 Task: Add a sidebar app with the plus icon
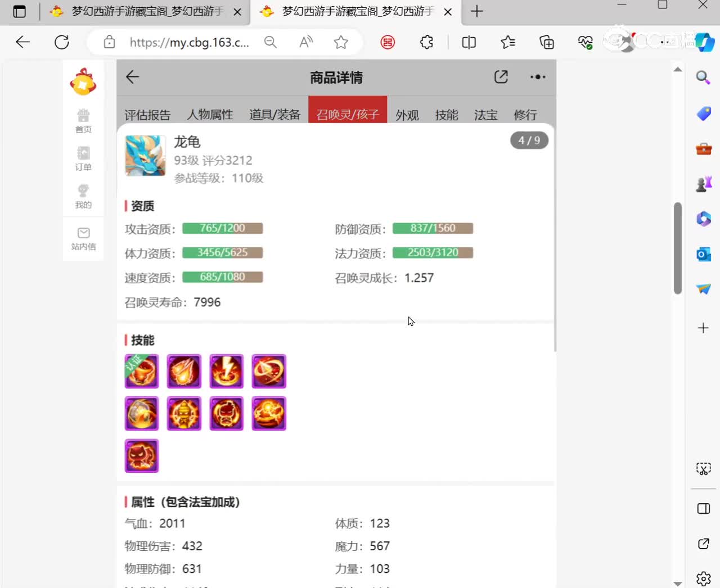coord(703,328)
